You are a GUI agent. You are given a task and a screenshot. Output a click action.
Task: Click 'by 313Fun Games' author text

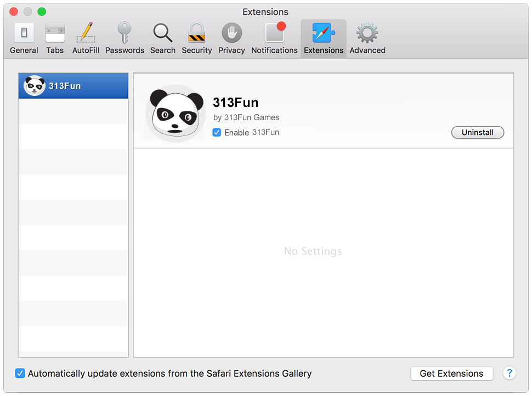coord(246,117)
